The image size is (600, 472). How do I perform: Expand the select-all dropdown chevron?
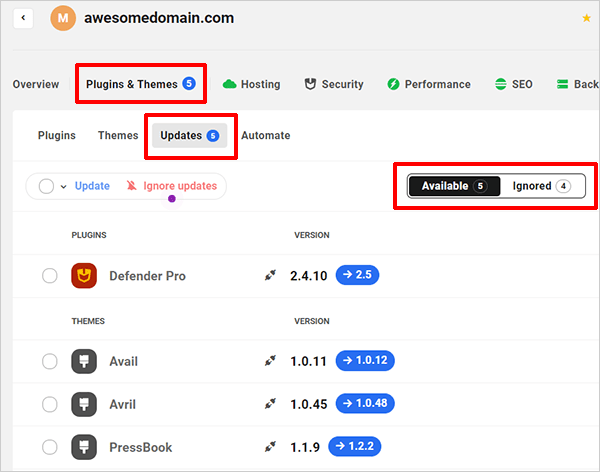(63, 187)
